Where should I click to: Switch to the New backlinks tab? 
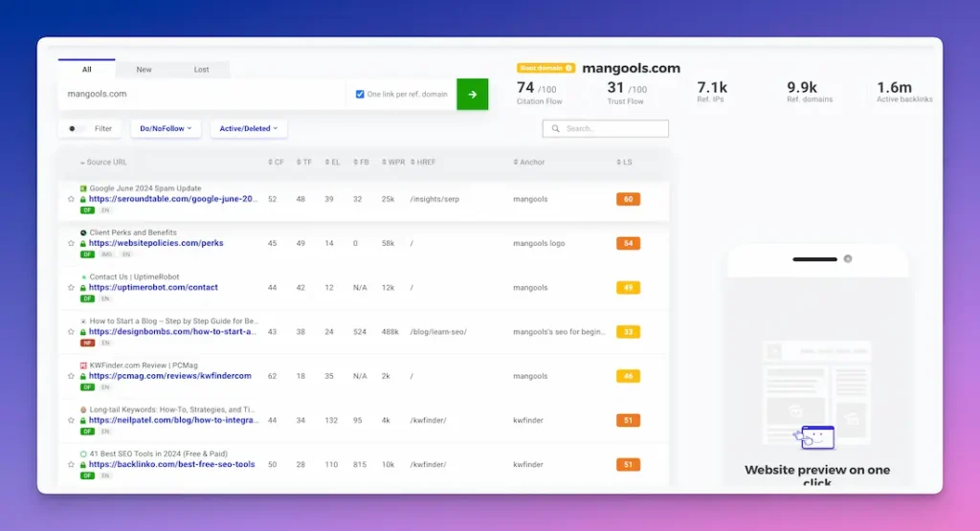pyautogui.click(x=144, y=70)
